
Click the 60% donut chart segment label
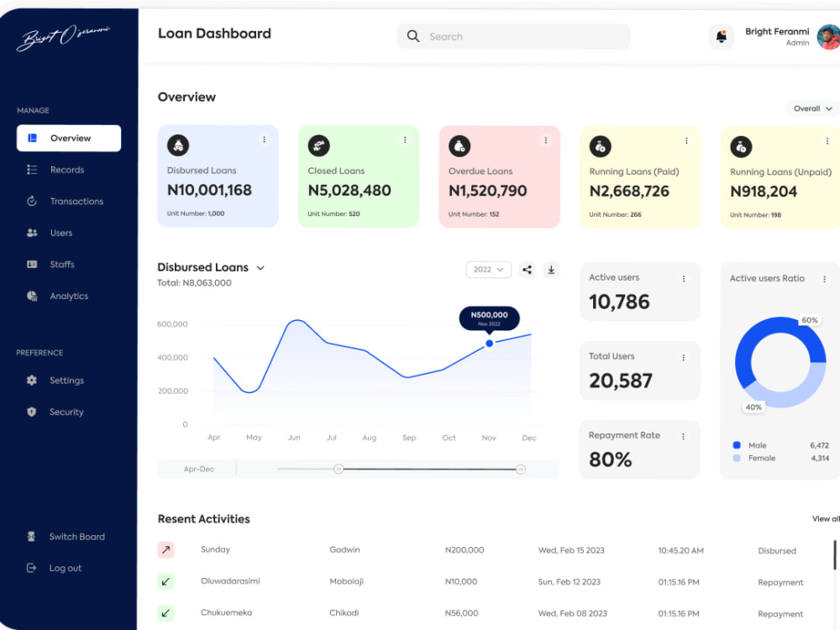[x=810, y=320]
